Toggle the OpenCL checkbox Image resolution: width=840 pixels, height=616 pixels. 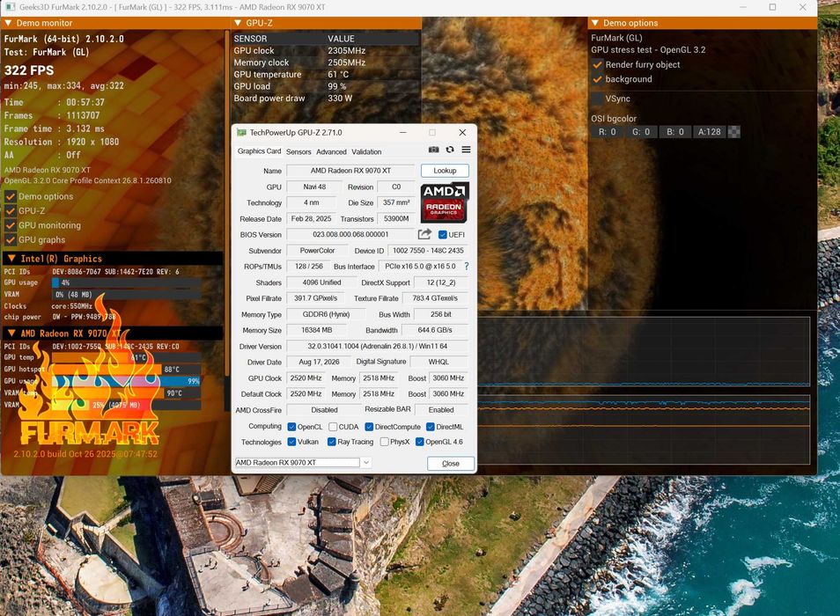tap(291, 427)
